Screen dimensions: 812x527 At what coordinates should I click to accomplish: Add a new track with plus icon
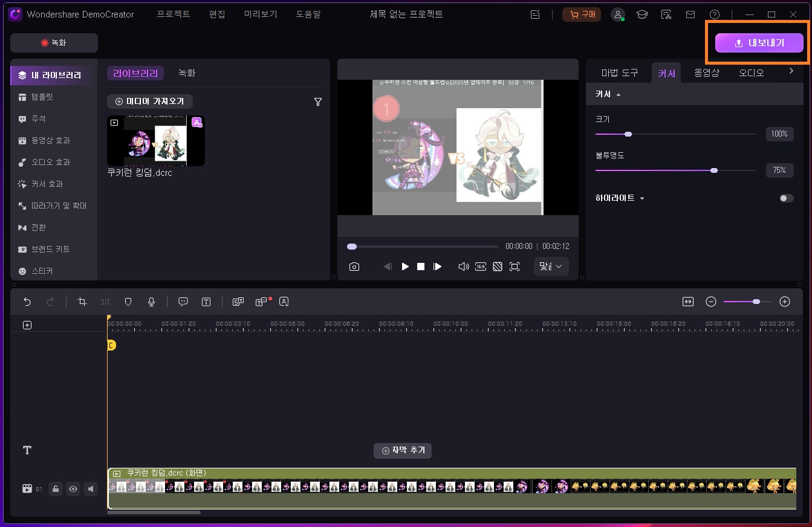coord(27,325)
